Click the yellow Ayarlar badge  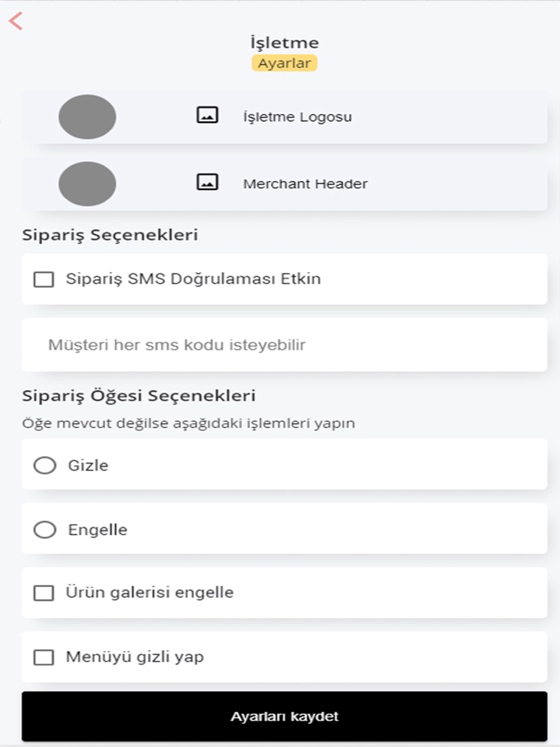(x=284, y=63)
